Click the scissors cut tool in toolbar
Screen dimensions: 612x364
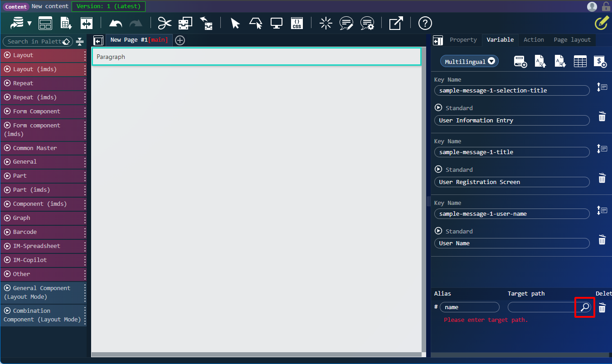[x=164, y=23]
